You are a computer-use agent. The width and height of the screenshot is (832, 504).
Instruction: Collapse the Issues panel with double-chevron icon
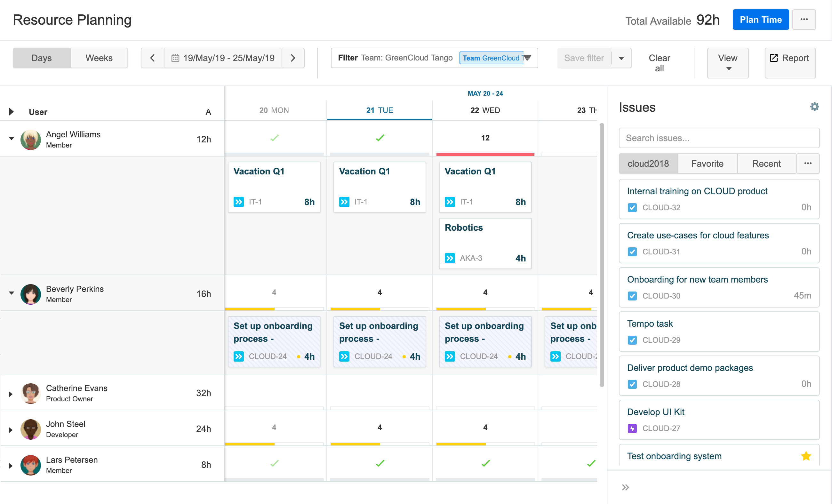point(625,487)
